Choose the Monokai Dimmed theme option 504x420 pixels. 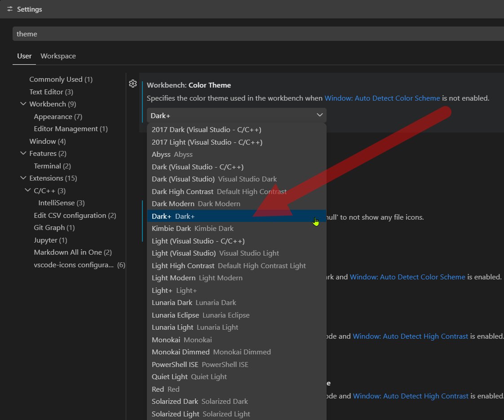[x=237, y=352]
